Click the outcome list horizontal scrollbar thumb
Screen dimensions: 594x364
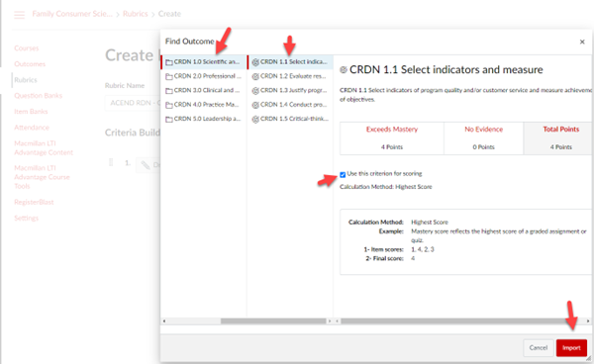(x=273, y=320)
